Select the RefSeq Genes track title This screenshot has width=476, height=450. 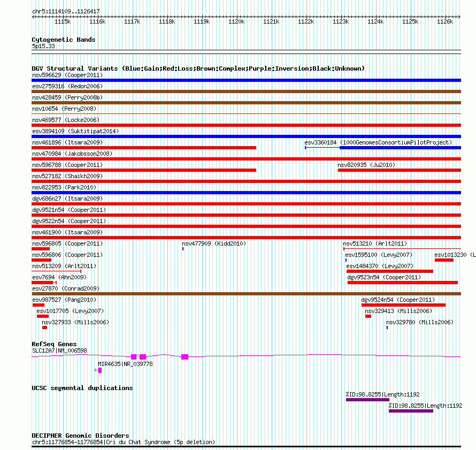(x=54, y=344)
